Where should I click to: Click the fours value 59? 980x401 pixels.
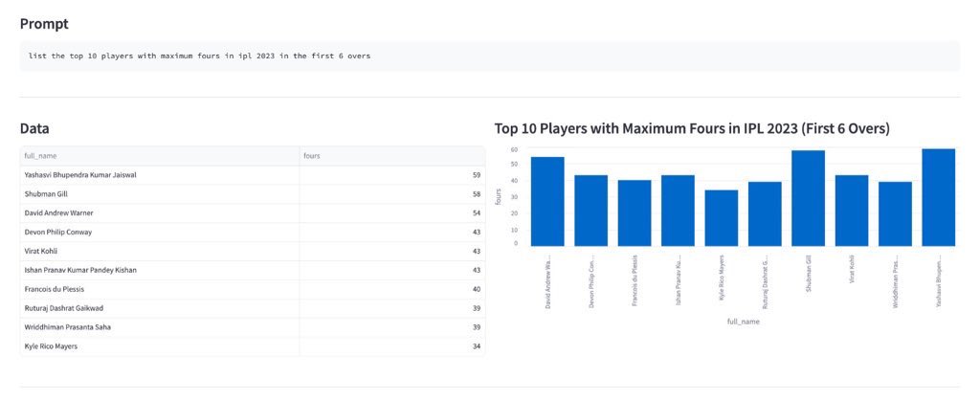[477, 175]
